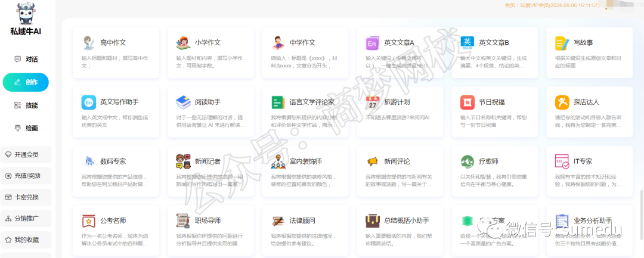Screen dimensions: 644x258
Task: Open the 充值/奖励 button
Action: pos(26,176)
